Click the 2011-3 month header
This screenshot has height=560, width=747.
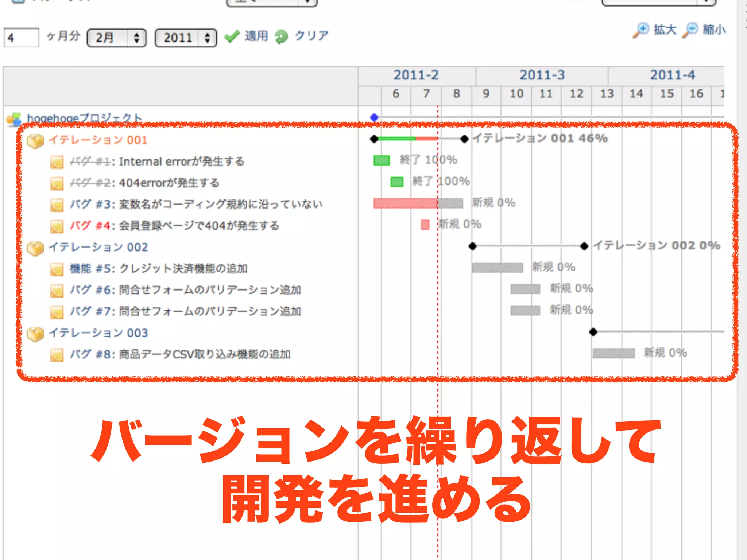(542, 76)
